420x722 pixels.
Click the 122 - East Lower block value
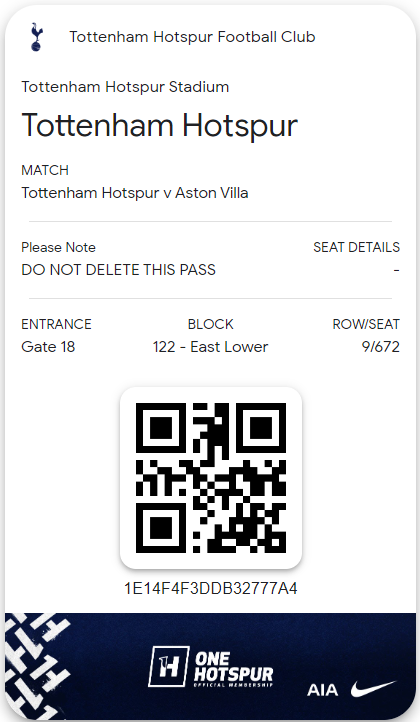(x=210, y=346)
